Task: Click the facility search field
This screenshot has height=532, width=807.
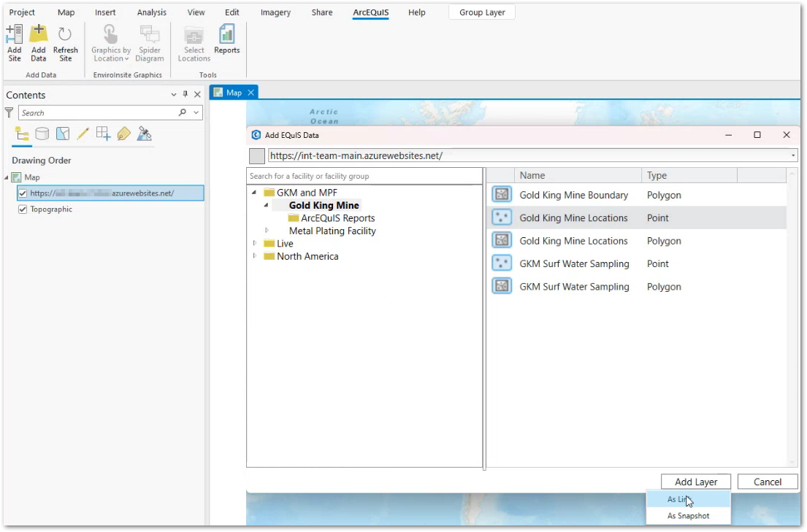Action: click(365, 176)
